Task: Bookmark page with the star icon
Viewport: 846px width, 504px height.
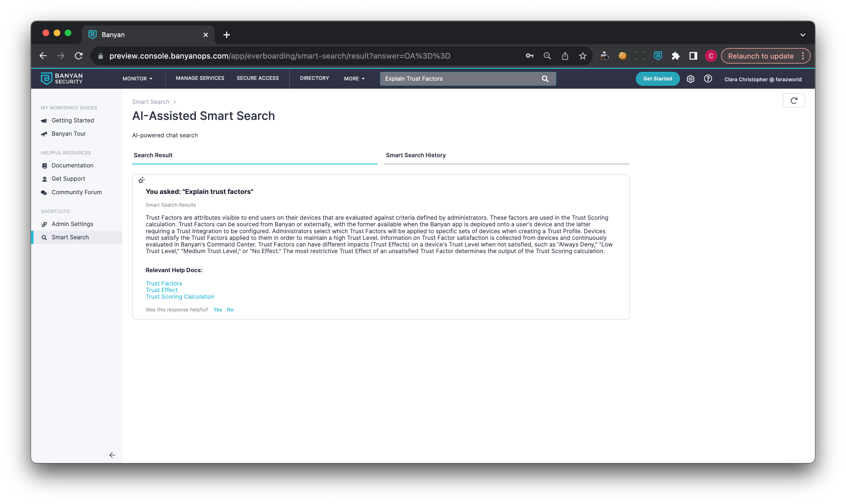Action: point(582,56)
